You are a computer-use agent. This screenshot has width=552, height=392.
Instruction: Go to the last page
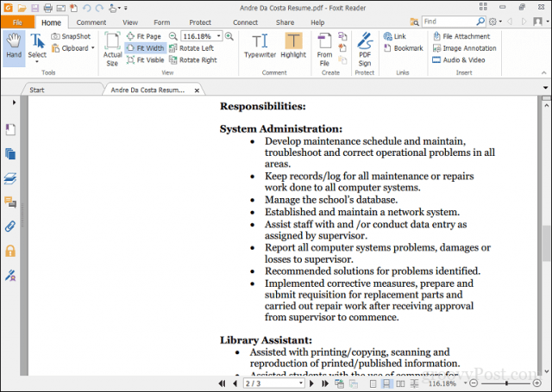coord(325,383)
